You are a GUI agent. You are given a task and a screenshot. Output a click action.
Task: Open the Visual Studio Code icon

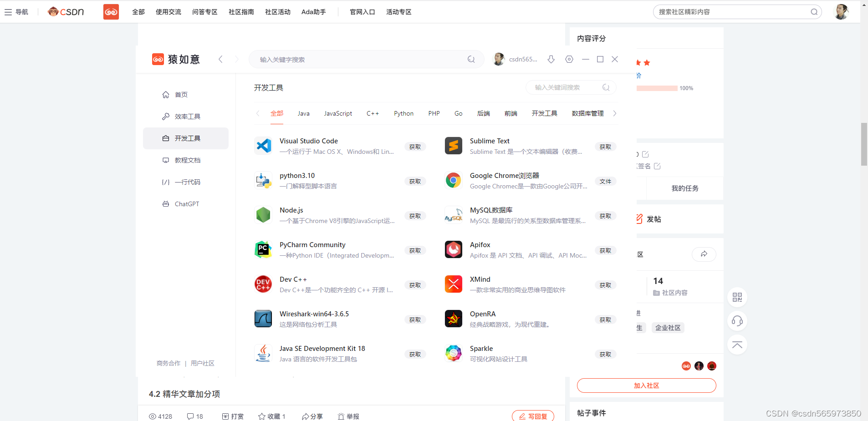point(263,146)
